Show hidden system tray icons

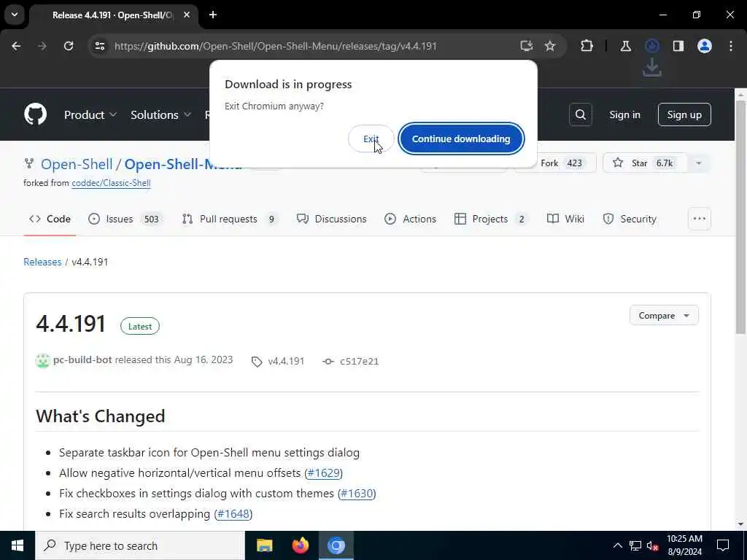pyautogui.click(x=617, y=545)
